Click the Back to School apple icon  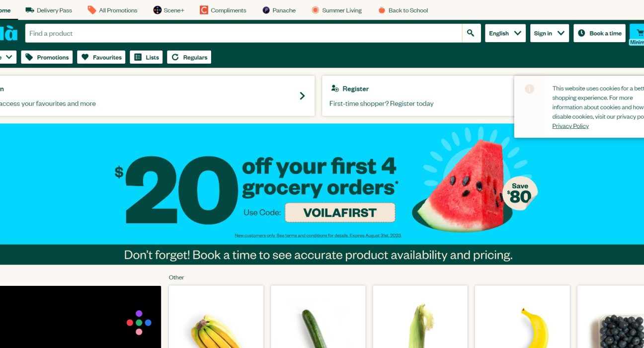[382, 10]
